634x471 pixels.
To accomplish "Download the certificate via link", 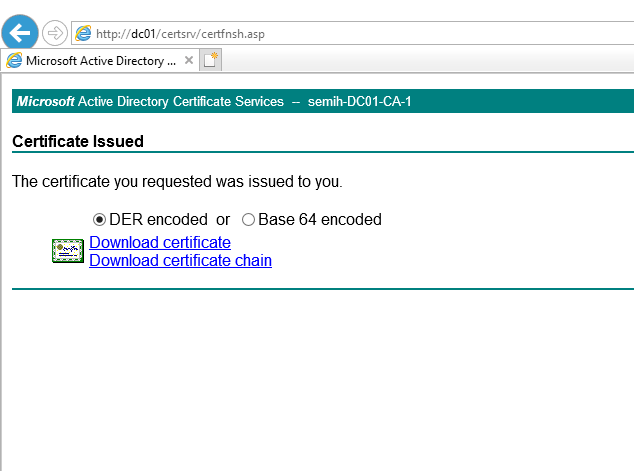I will click(160, 243).
